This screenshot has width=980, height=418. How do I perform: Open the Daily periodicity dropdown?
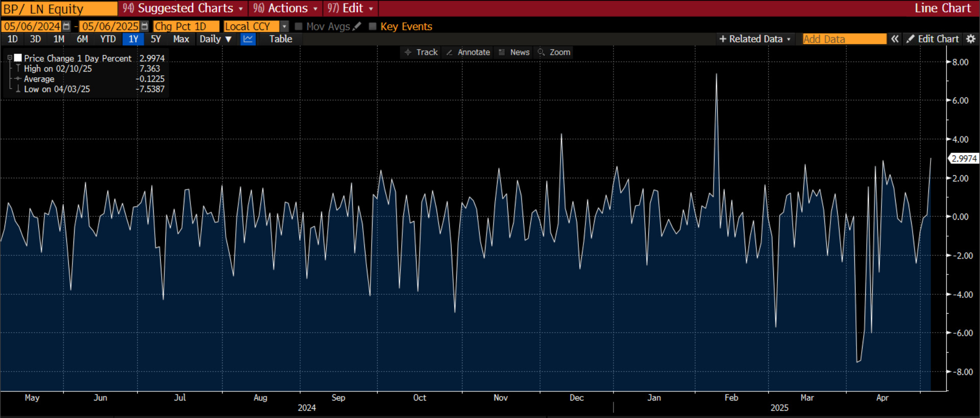click(x=215, y=39)
